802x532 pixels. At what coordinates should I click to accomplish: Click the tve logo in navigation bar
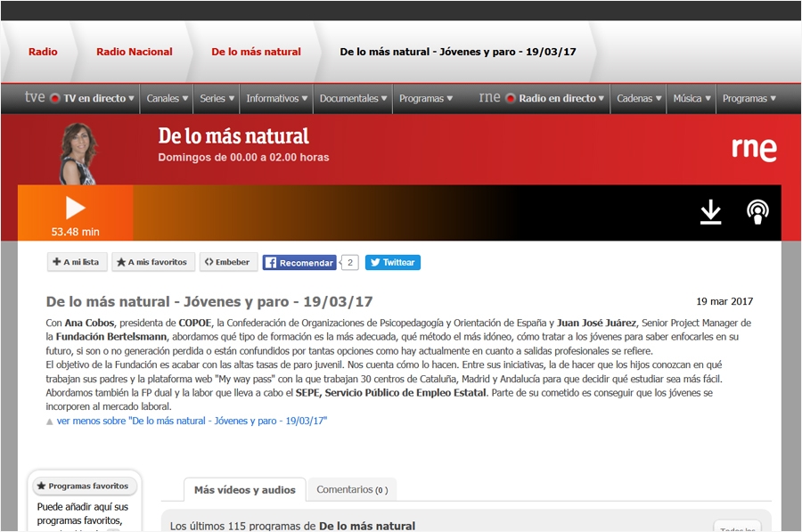[35, 96]
